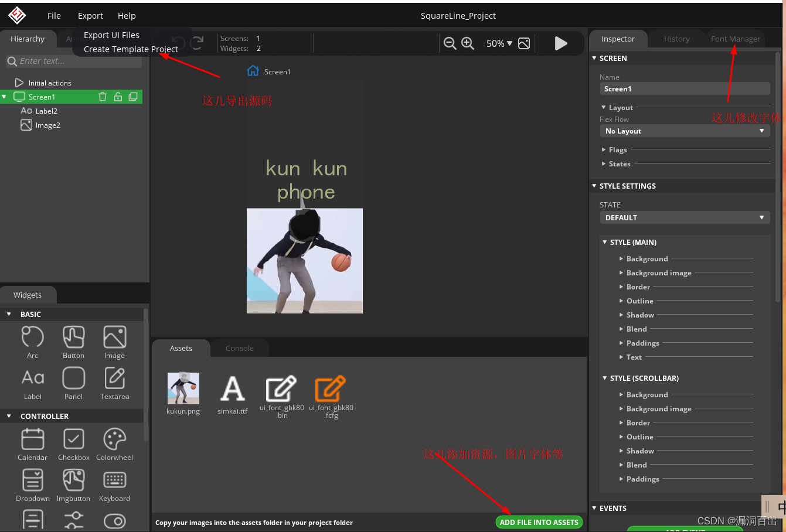Open the DEFAULT state dropdown

point(685,217)
